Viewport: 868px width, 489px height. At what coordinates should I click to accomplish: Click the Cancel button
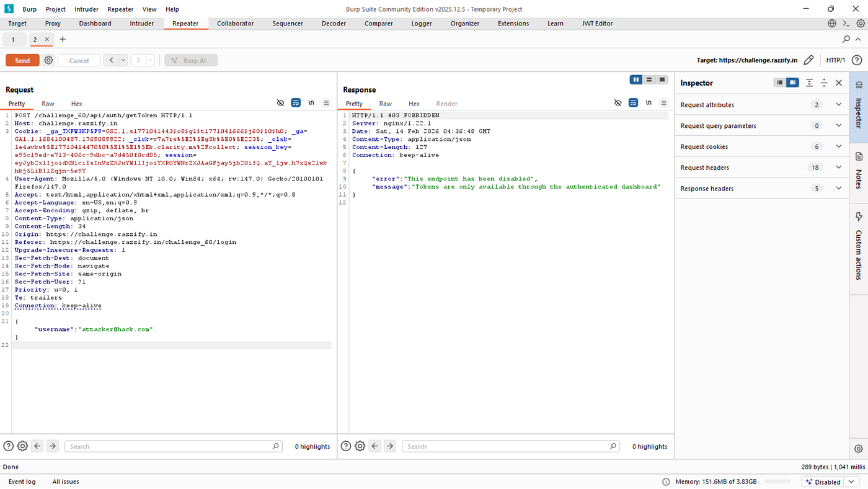point(79,60)
